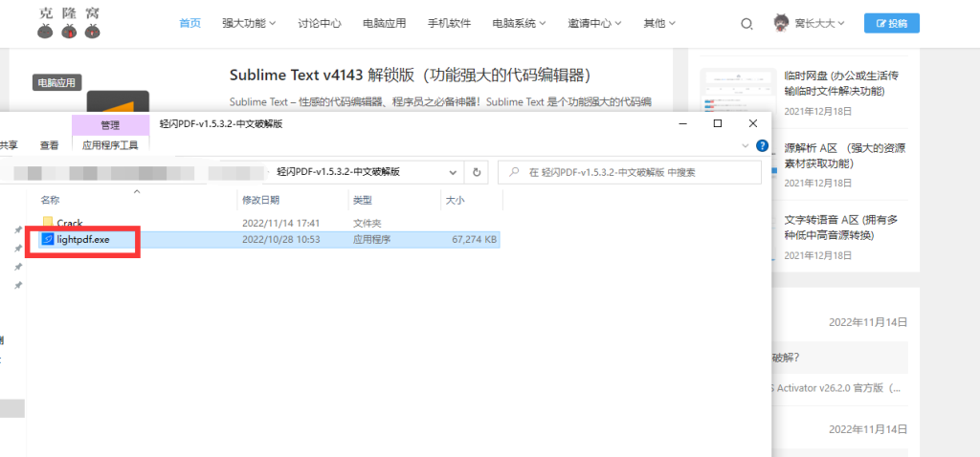Click the 投稿 button
980x457 pixels.
click(892, 24)
